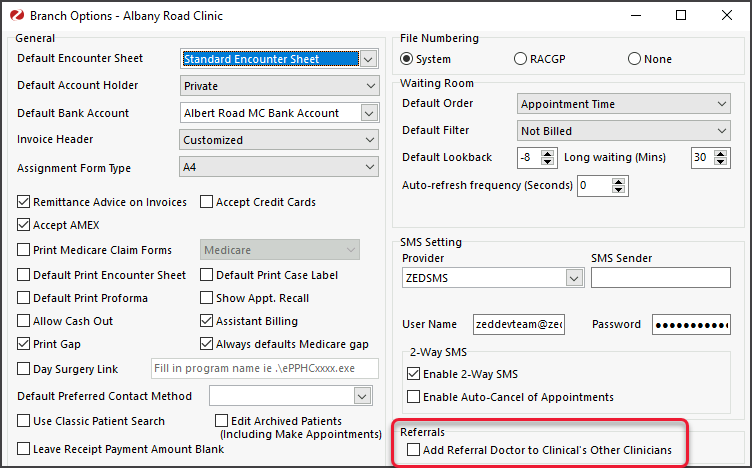Image resolution: width=752 pixels, height=468 pixels.
Task: Increase Auto-refresh frequency seconds
Action: tap(619, 182)
